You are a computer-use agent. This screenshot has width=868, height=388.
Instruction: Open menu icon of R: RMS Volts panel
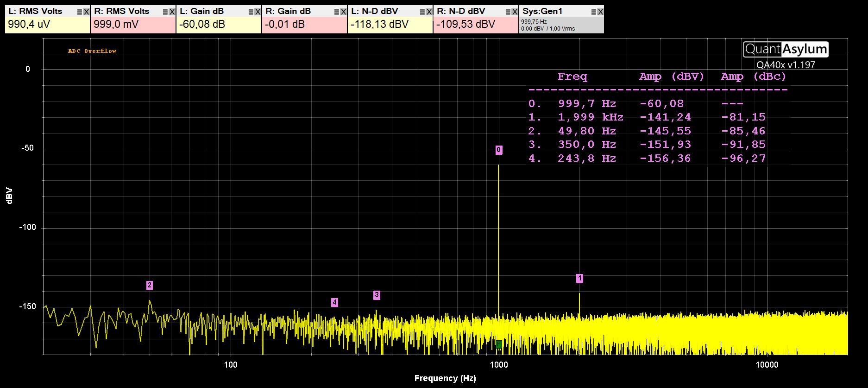click(x=165, y=12)
